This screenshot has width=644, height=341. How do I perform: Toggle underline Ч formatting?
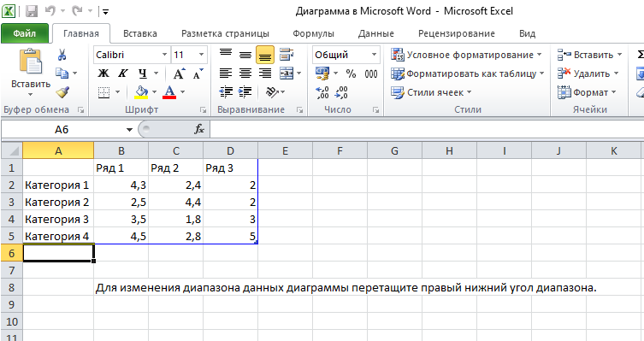pyautogui.click(x=143, y=73)
